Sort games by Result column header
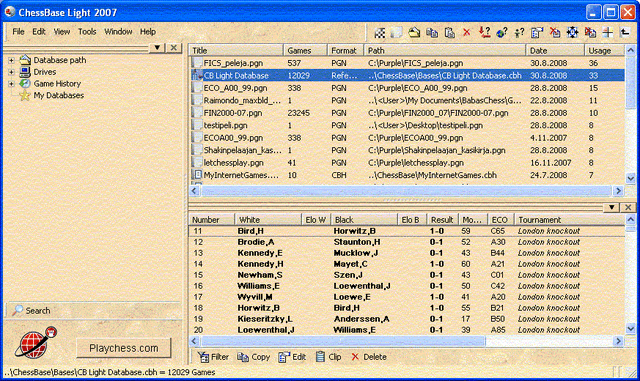 (442, 220)
